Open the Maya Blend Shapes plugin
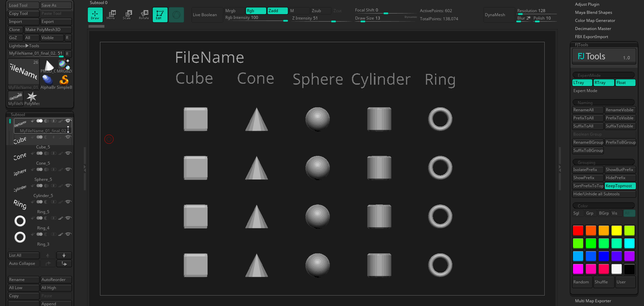 593,12
